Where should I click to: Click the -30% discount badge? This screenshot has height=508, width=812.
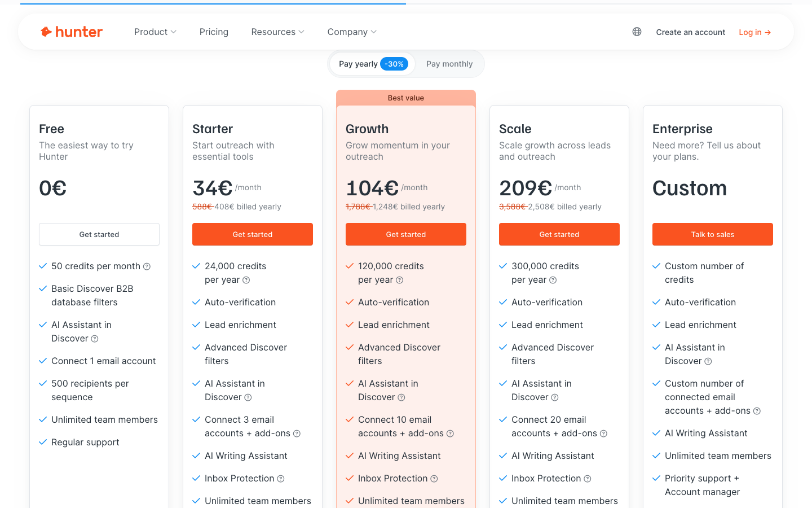pyautogui.click(x=394, y=64)
